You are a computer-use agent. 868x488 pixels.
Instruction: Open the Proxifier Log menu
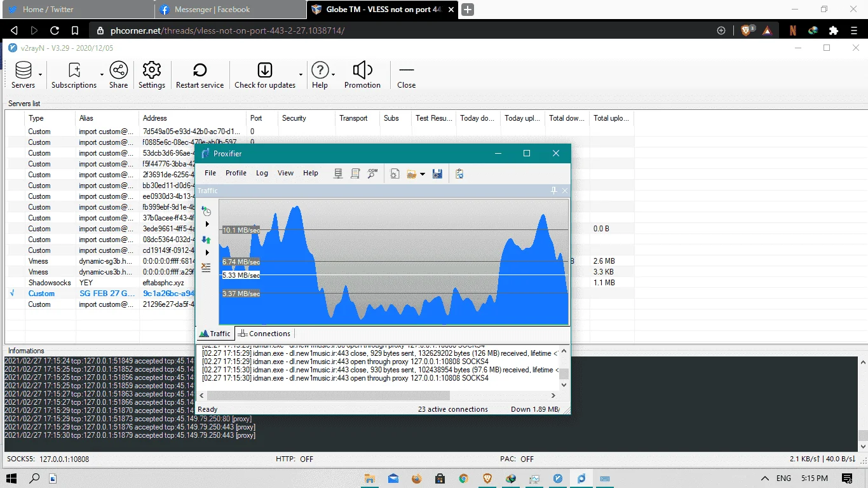[x=262, y=173]
